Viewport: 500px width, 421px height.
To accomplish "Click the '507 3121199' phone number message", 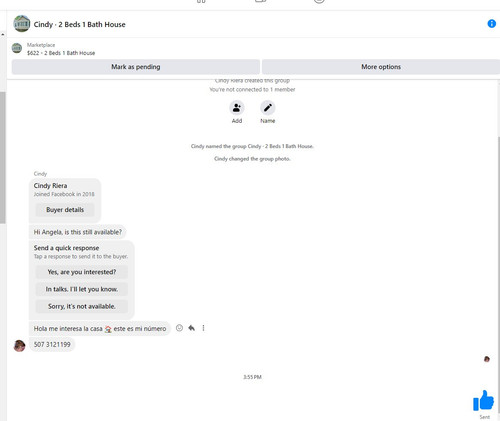I will pos(52,344).
